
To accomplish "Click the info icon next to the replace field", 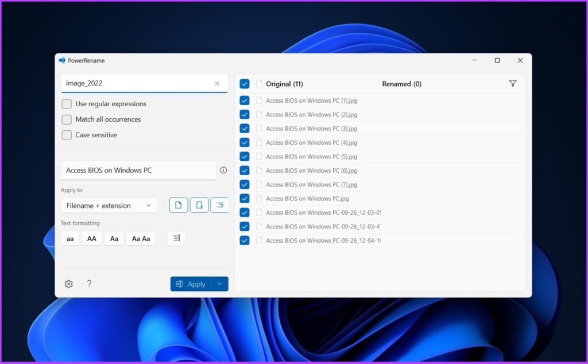I will [x=223, y=170].
